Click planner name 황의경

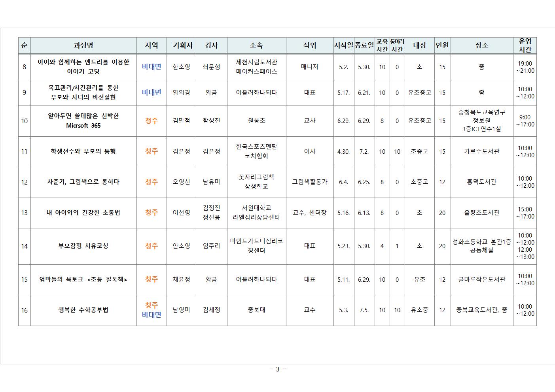181,92
